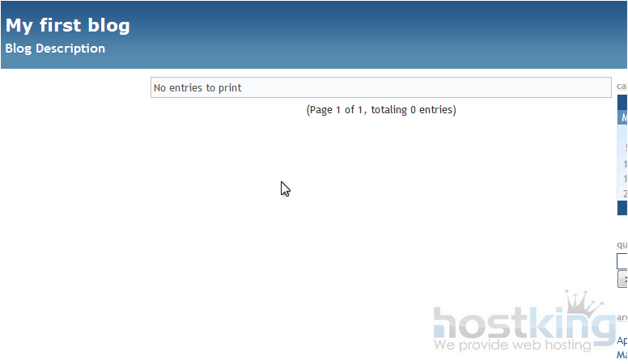Click the "Blog Description" subtitle
The image size is (628, 364).
55,49
